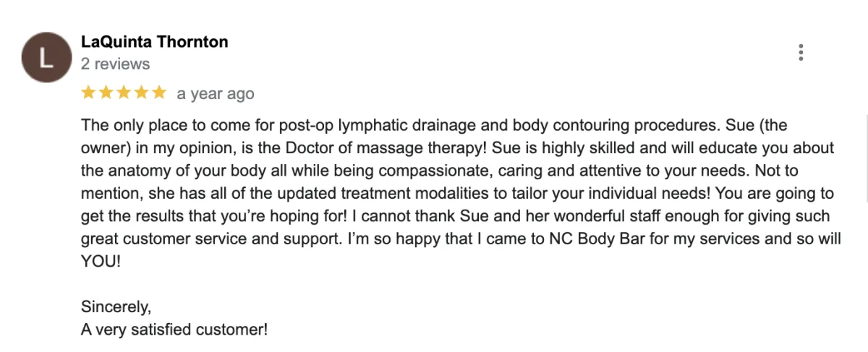
Task: Click the fourth gold rating star
Action: (141, 93)
